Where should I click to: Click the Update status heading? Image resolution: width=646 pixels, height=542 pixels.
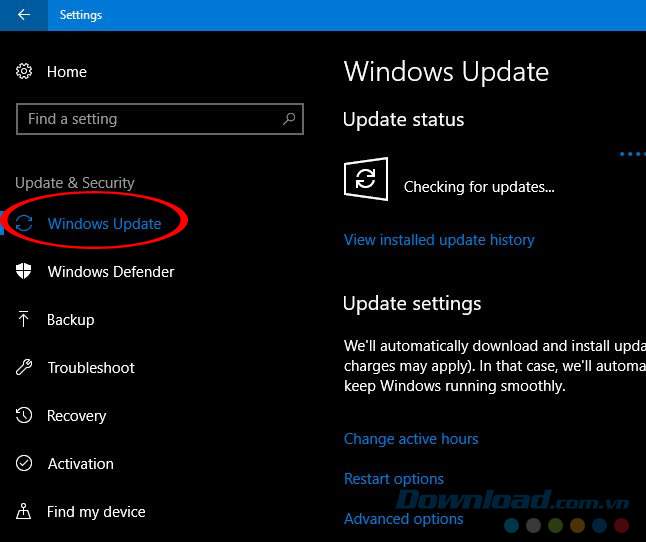(x=404, y=119)
